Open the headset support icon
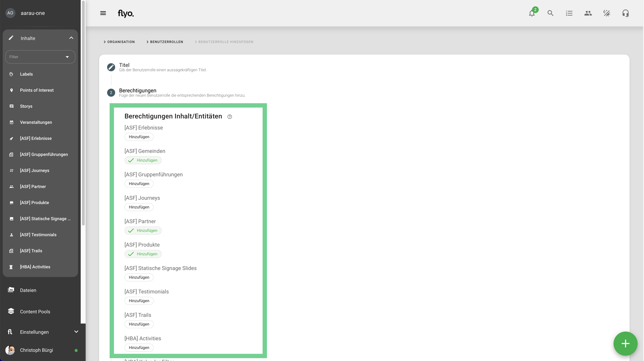 point(625,13)
